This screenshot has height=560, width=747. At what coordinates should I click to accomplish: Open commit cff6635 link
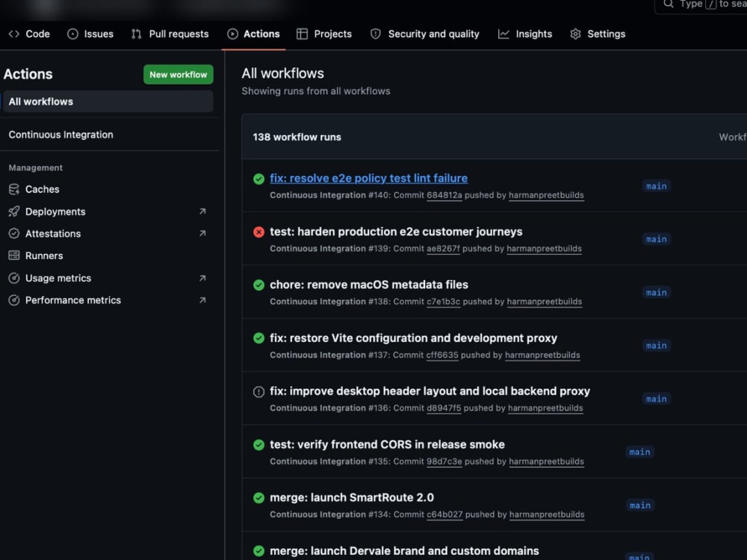442,355
